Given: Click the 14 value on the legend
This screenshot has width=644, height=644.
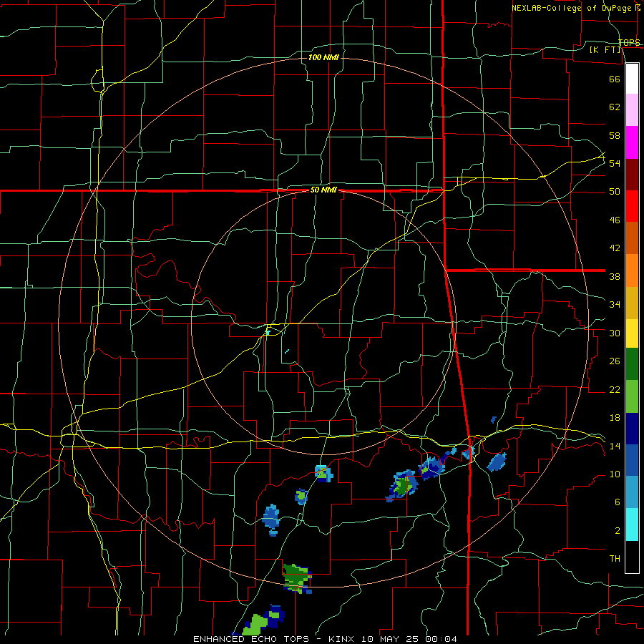Looking at the screenshot, I should (x=615, y=446).
